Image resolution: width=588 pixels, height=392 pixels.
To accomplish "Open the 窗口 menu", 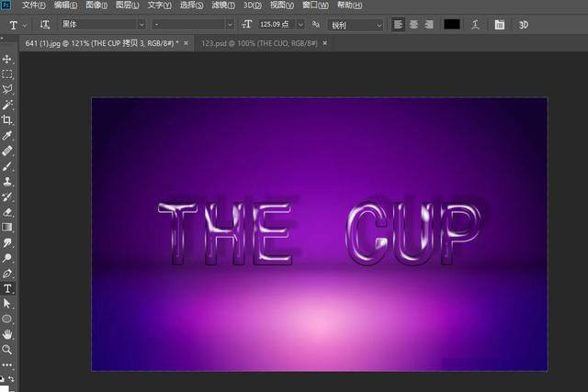I will point(315,6).
